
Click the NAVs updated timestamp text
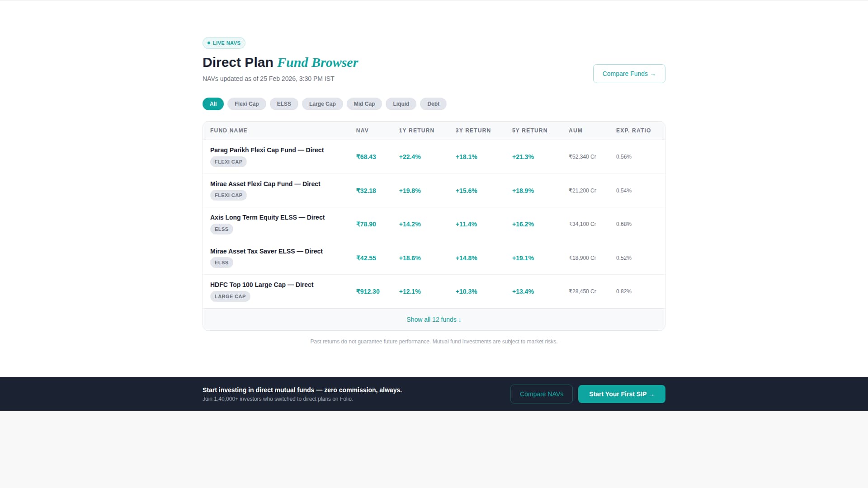(268, 79)
